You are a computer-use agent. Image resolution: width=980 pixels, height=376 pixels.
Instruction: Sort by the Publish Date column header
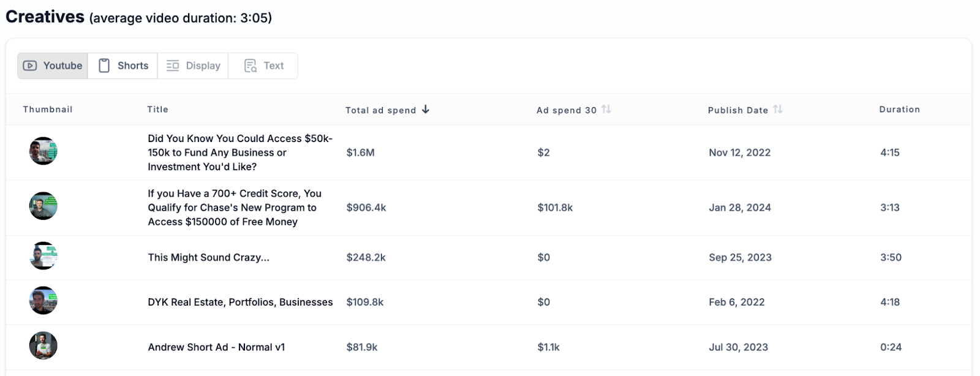coord(738,110)
